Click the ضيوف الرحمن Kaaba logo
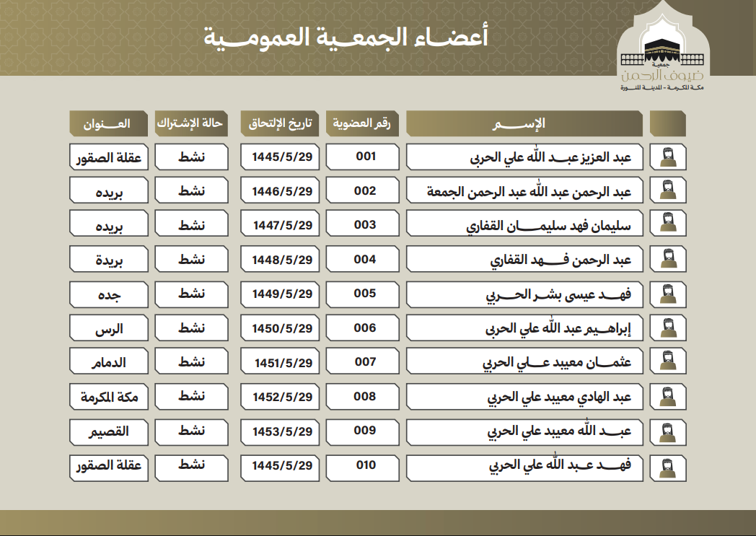This screenshot has height=536, width=756. 664,49
